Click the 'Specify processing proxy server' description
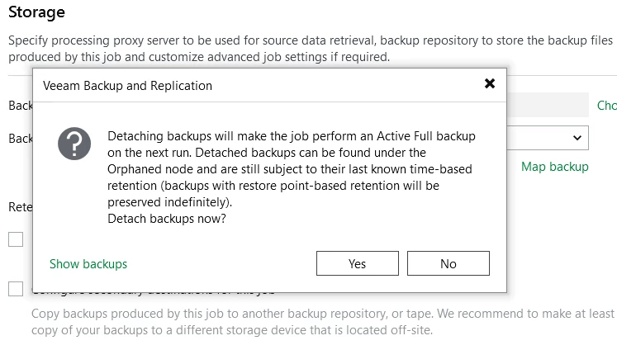 306,40
